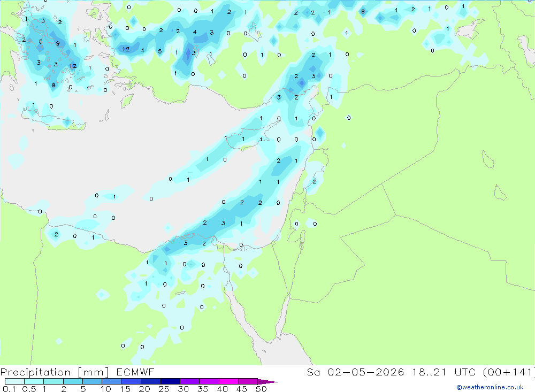
Task: Open the weatheronline.co.uk copyright link
Action: click(490, 387)
